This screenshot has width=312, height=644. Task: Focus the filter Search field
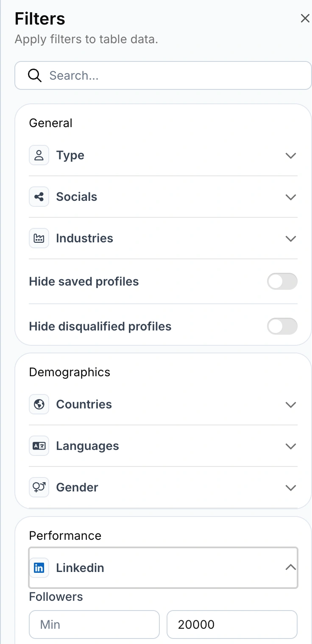point(170,75)
